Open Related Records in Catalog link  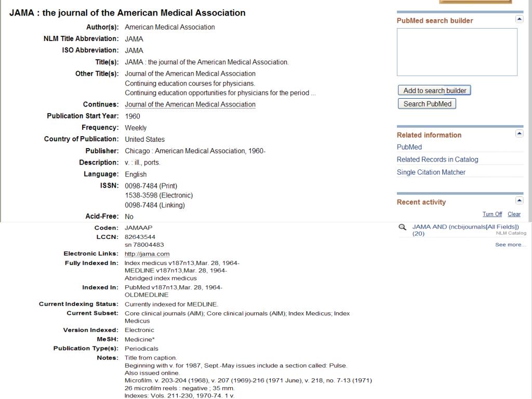437,159
